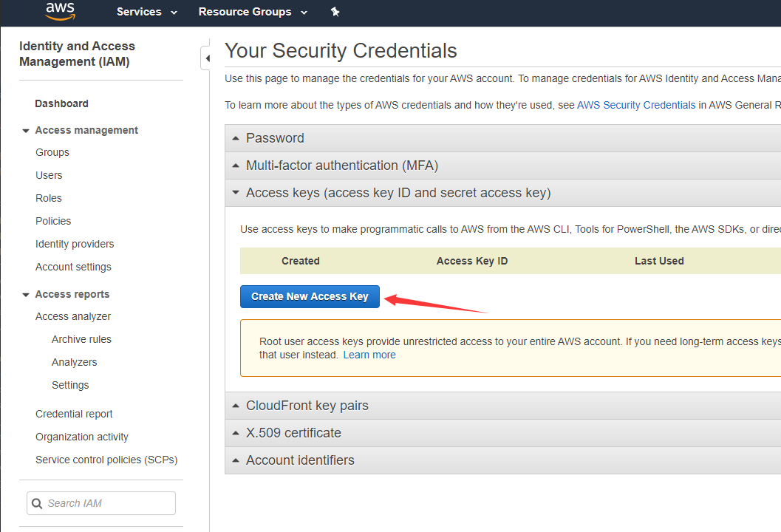Open the Users page in sidebar
781x532 pixels.
(49, 175)
